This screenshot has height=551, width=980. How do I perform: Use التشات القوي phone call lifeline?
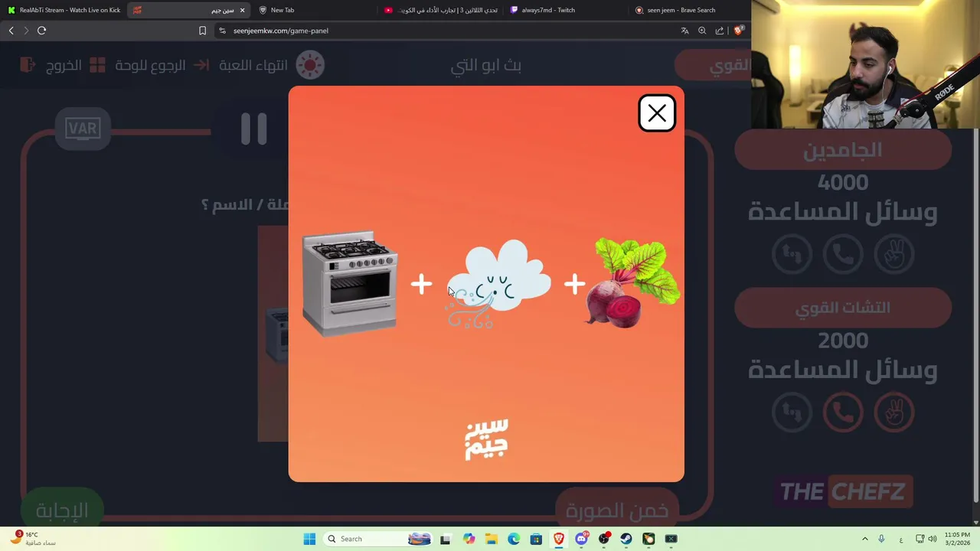(843, 412)
